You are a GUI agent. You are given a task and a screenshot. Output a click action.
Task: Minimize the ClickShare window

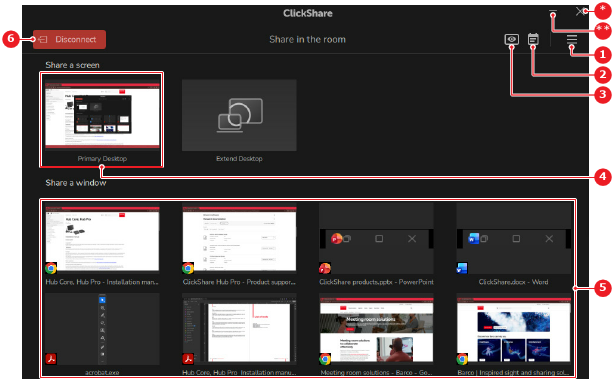pyautogui.click(x=553, y=11)
